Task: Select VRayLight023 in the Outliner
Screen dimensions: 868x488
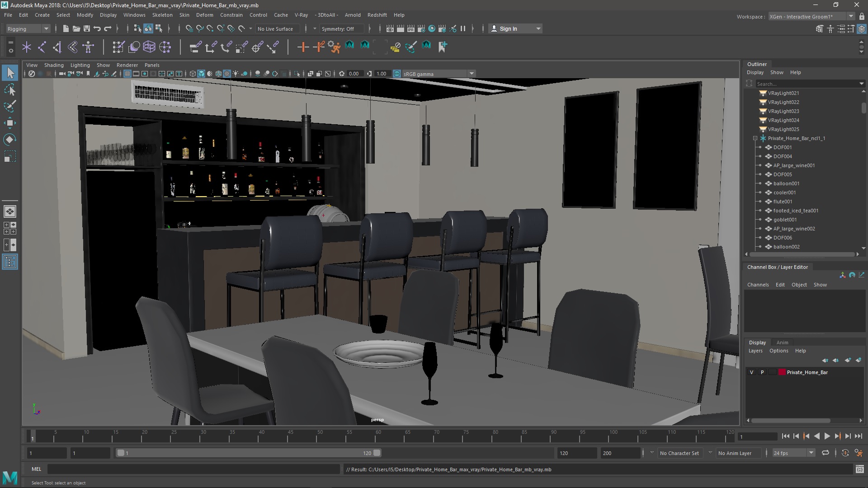Action: coord(783,111)
